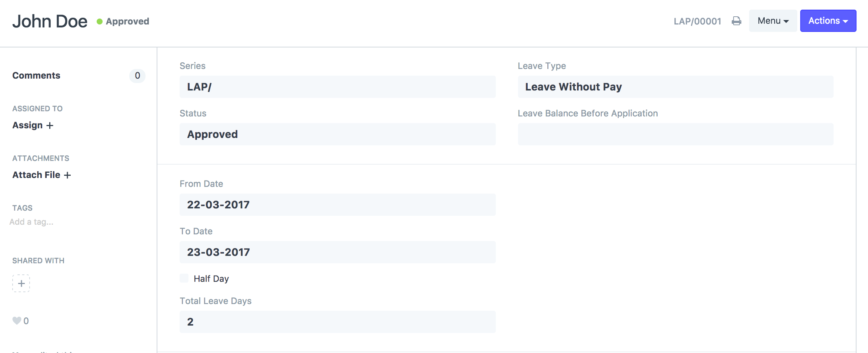Click the From Date field

(337, 205)
